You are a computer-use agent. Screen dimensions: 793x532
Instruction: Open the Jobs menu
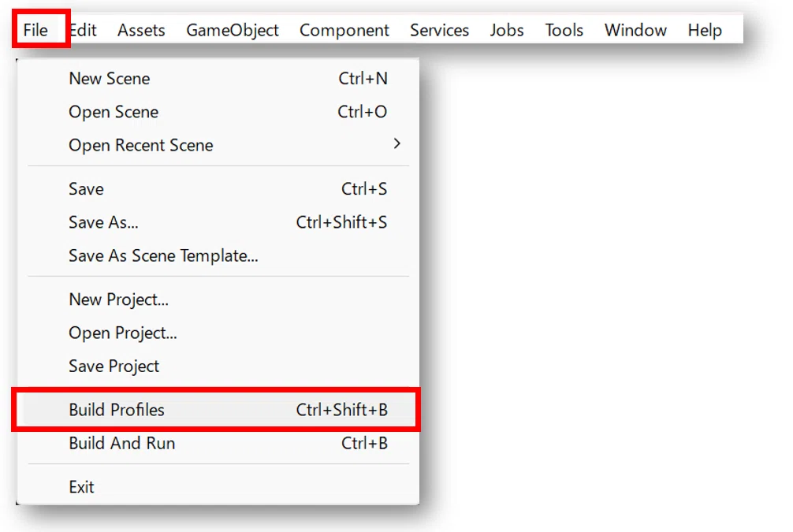tap(506, 30)
